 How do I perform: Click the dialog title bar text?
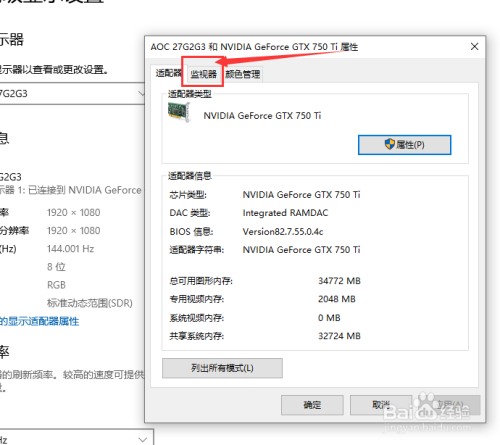(254, 47)
